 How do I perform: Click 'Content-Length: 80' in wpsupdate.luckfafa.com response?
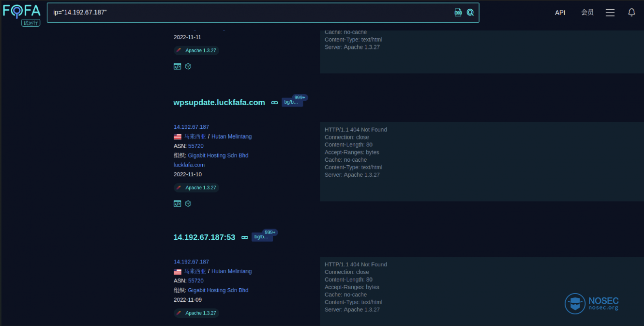point(348,145)
